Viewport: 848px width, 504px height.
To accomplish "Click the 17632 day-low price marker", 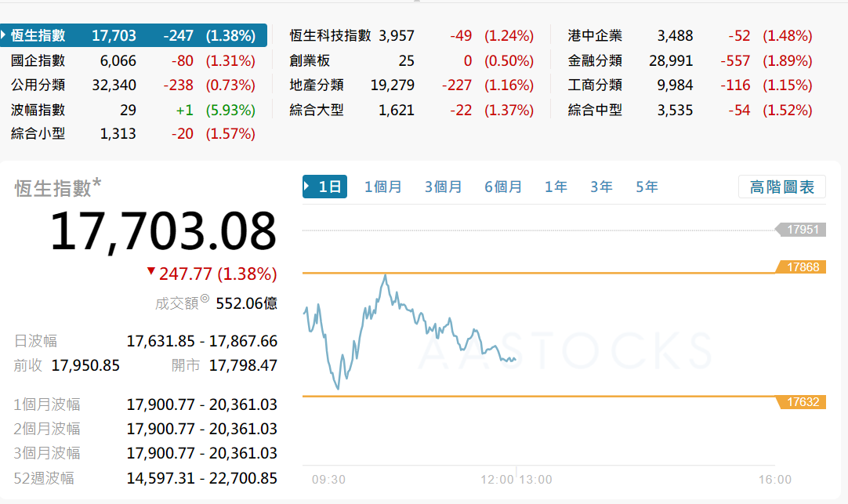I will (x=803, y=402).
